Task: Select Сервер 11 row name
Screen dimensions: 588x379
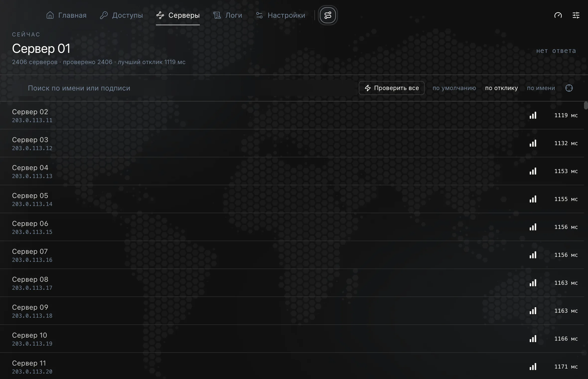Action: pyautogui.click(x=29, y=363)
